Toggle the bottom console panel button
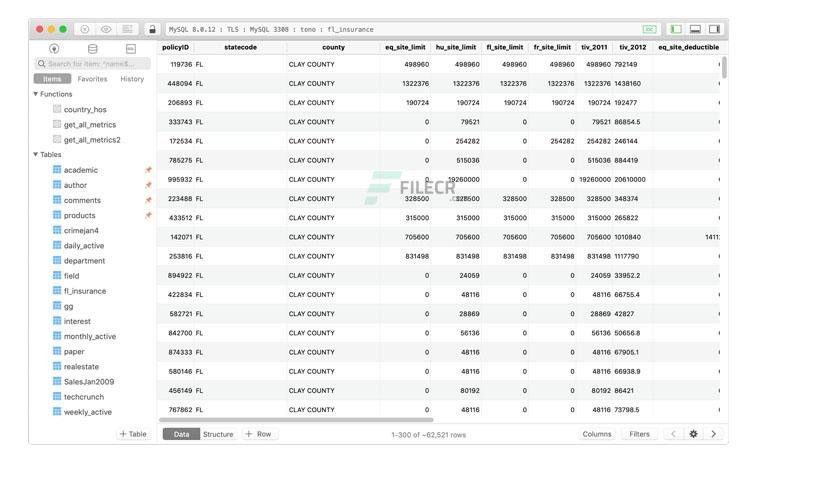 (x=695, y=29)
